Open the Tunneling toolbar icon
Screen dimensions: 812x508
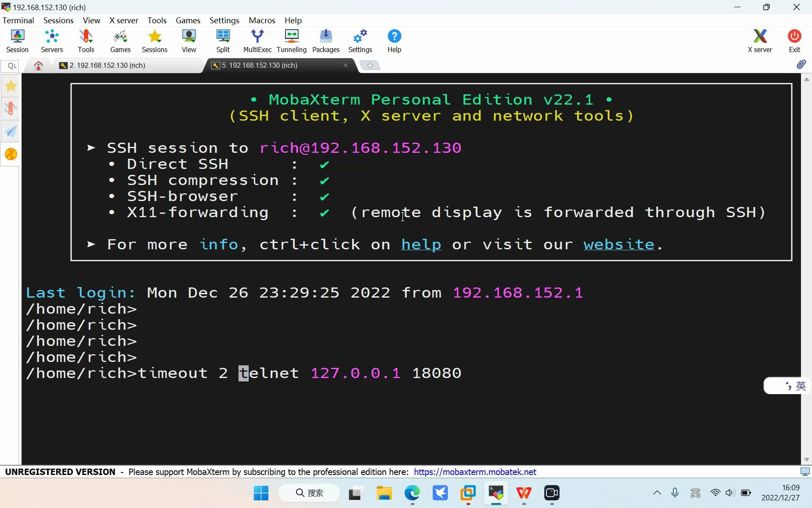click(x=291, y=41)
